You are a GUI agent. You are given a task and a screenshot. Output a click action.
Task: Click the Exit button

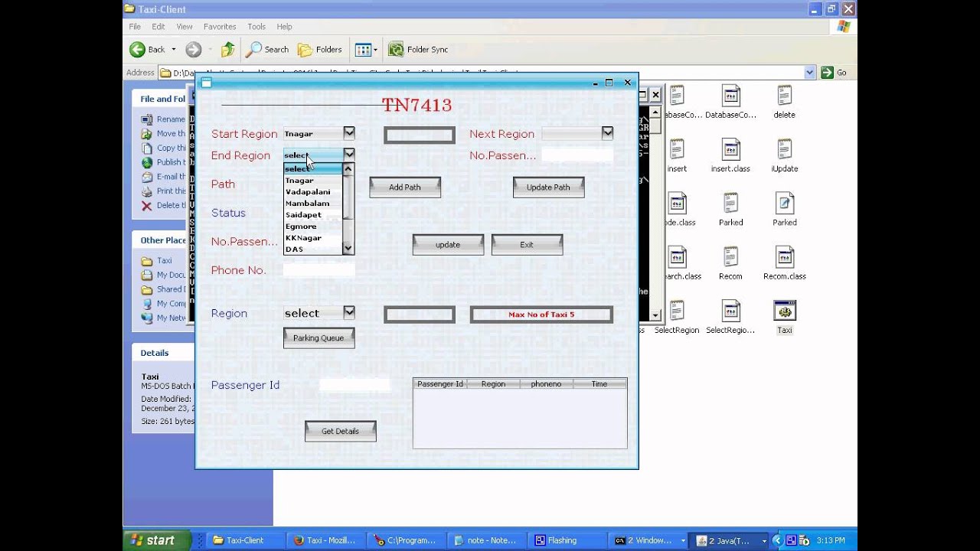(527, 245)
